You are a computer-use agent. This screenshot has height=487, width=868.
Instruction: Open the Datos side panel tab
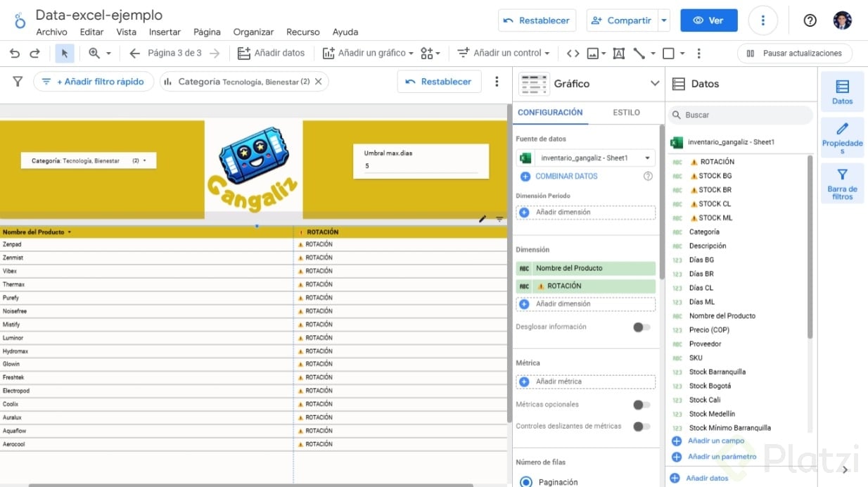(x=842, y=92)
